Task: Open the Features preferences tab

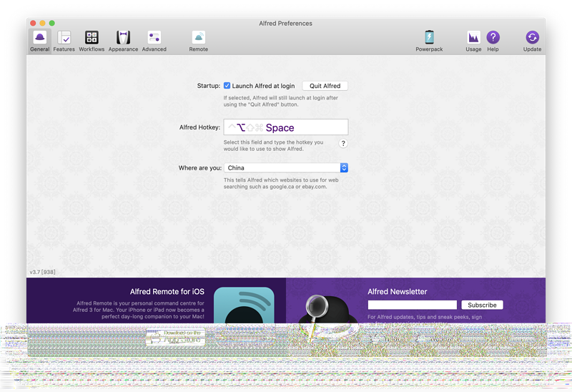Action: pyautogui.click(x=64, y=41)
